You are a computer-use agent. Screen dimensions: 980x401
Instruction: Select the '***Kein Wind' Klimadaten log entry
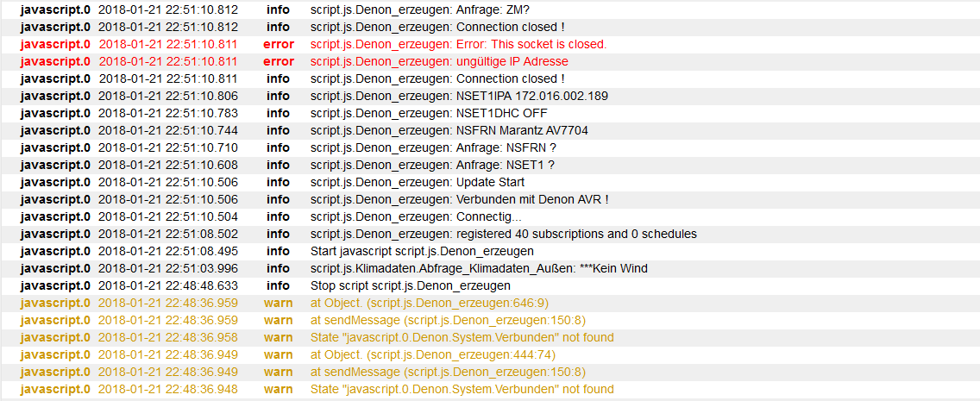(x=479, y=268)
